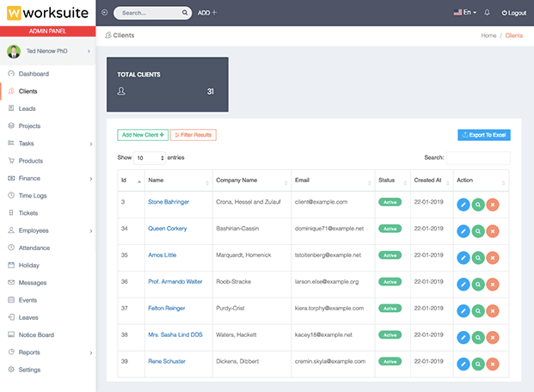Sort the table by the Id column

tap(130, 181)
